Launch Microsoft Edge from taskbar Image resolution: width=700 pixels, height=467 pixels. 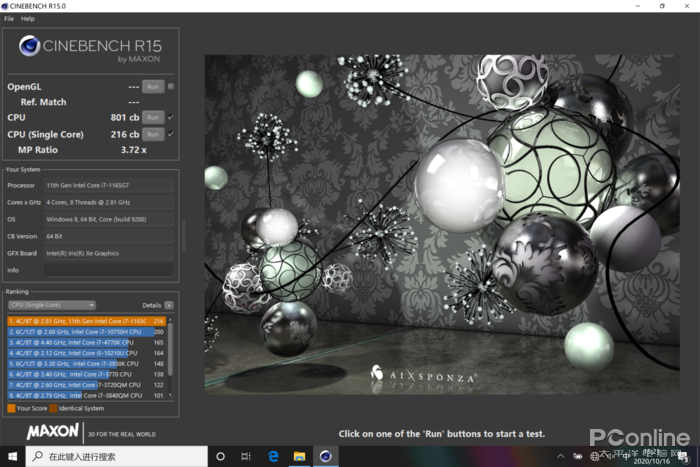(x=272, y=456)
